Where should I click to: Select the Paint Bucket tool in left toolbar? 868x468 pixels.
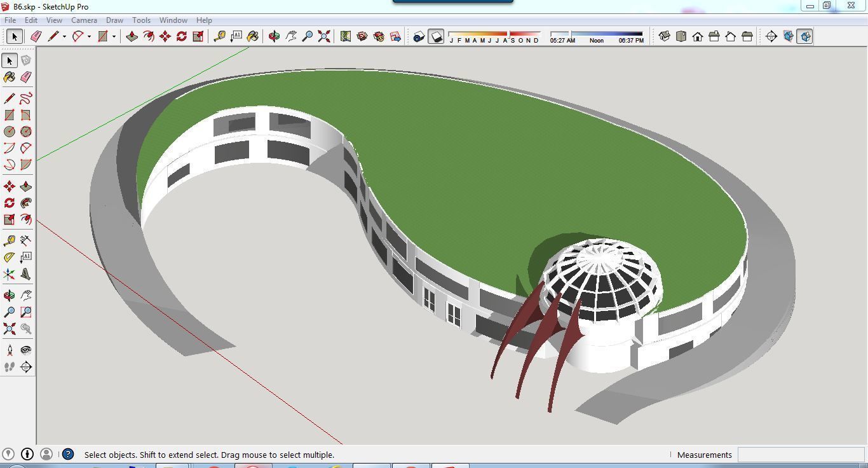(x=10, y=77)
